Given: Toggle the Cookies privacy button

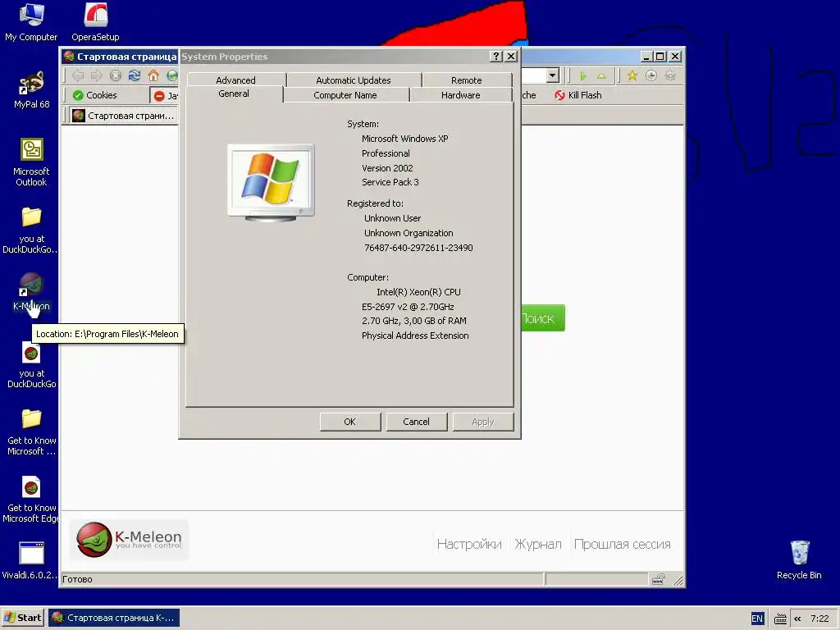Looking at the screenshot, I should [95, 95].
